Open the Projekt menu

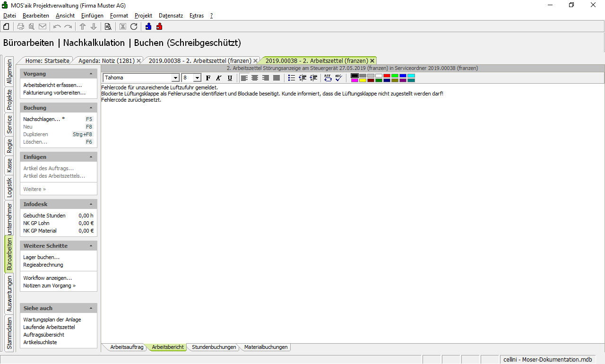[143, 16]
